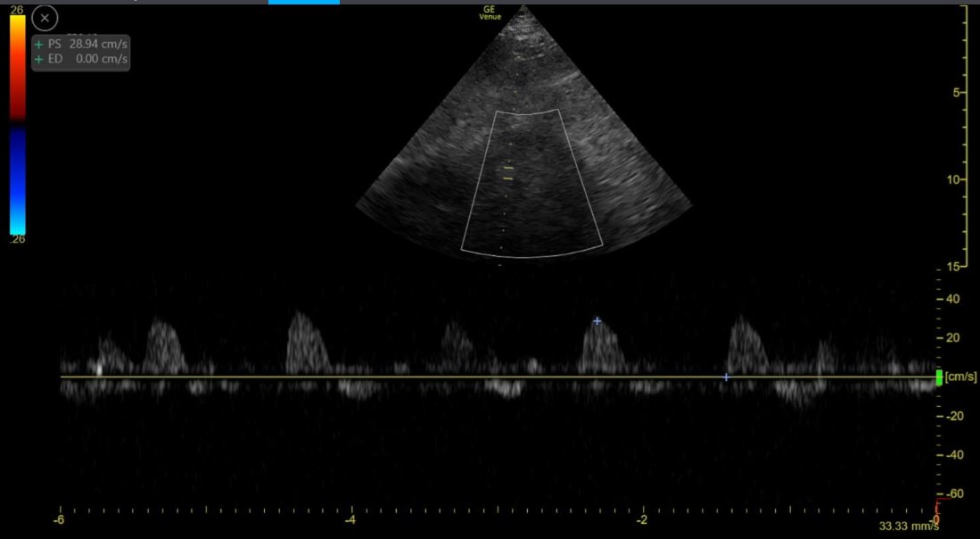The height and width of the screenshot is (539, 980).
Task: Click the [cm/s] unit label
Action: [960, 377]
